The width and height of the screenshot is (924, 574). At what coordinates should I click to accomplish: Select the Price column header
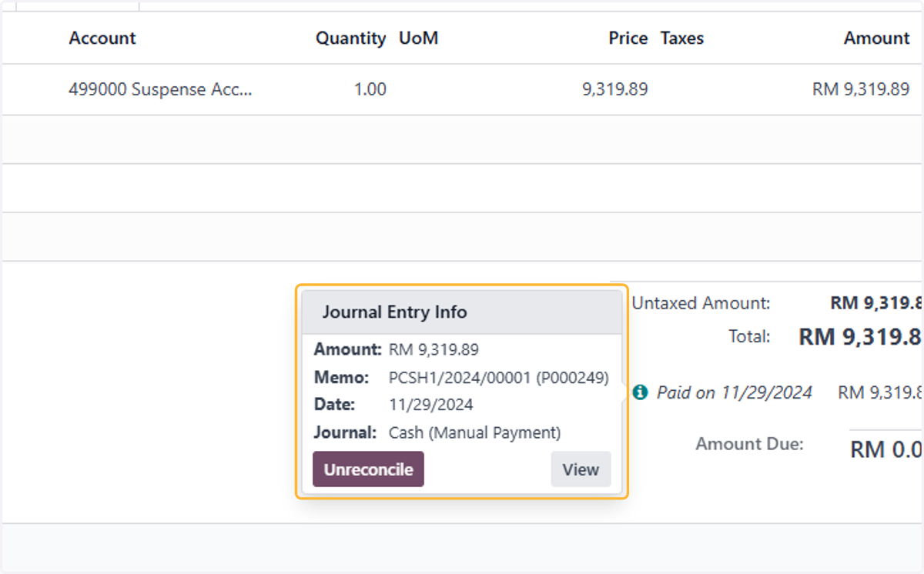pos(628,38)
